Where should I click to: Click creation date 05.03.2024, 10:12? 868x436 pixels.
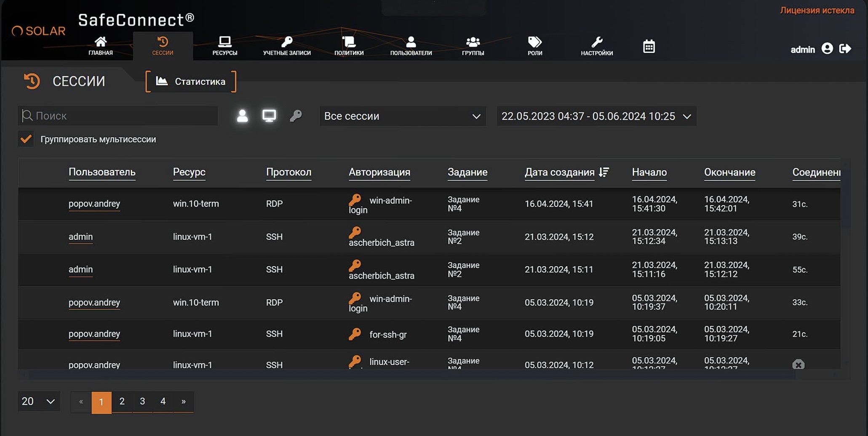(x=559, y=365)
